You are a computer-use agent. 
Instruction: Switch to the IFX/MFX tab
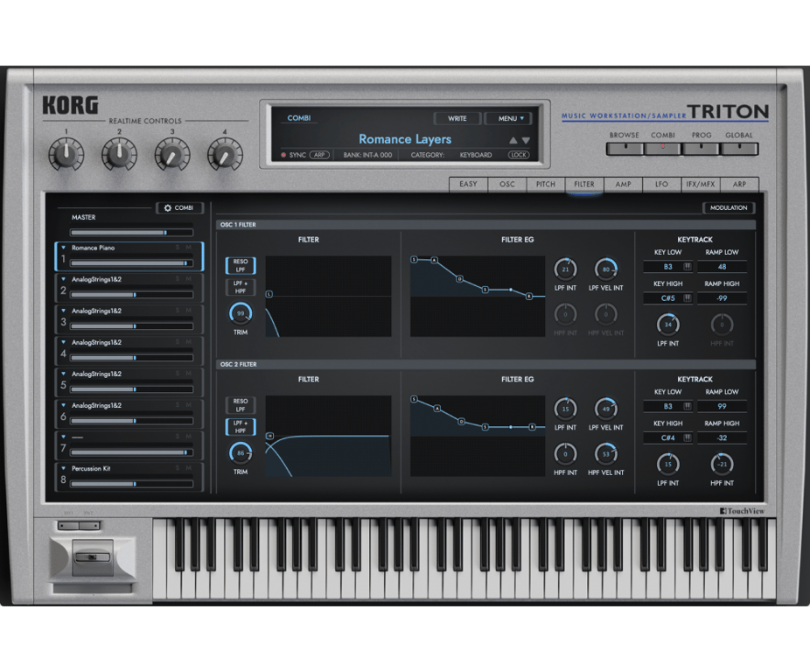[701, 184]
